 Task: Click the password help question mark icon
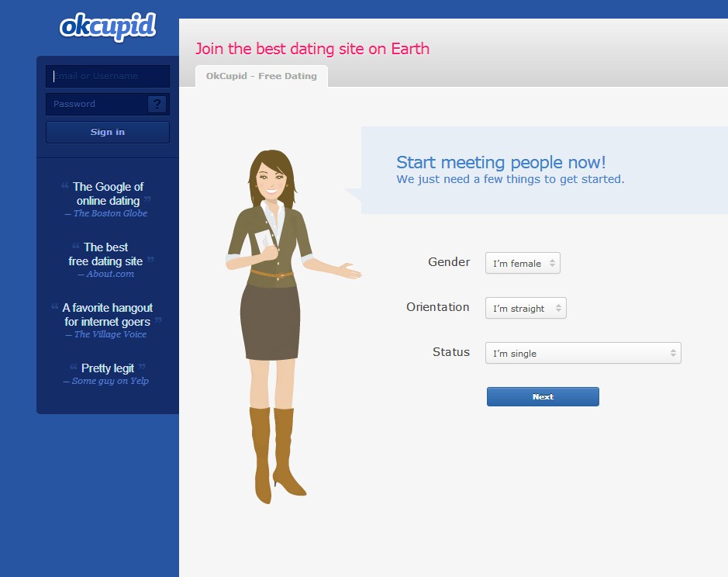tap(157, 104)
